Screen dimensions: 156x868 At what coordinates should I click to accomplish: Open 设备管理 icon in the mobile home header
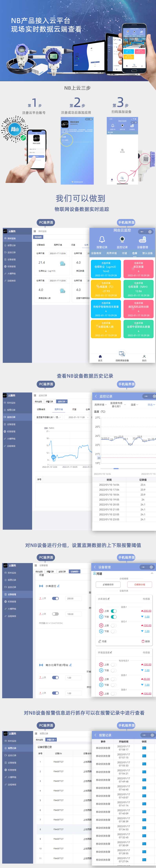coord(142,239)
